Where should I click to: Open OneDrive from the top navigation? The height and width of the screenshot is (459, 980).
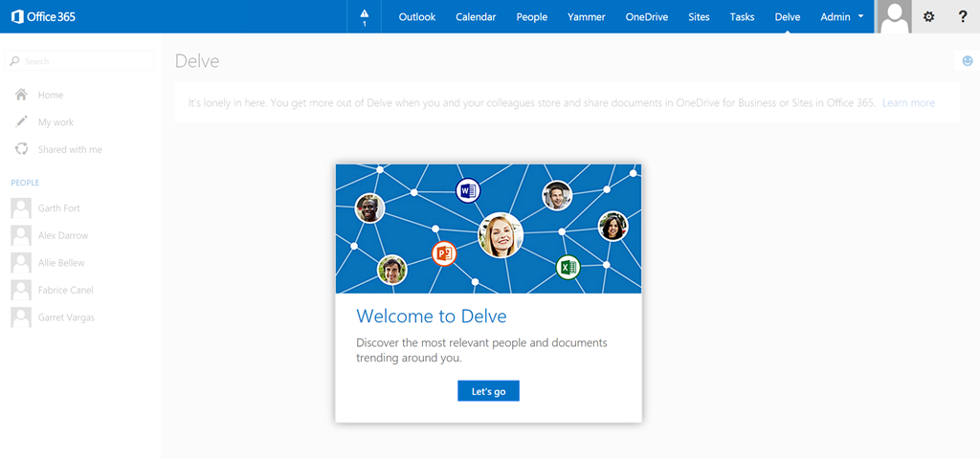[x=647, y=17]
